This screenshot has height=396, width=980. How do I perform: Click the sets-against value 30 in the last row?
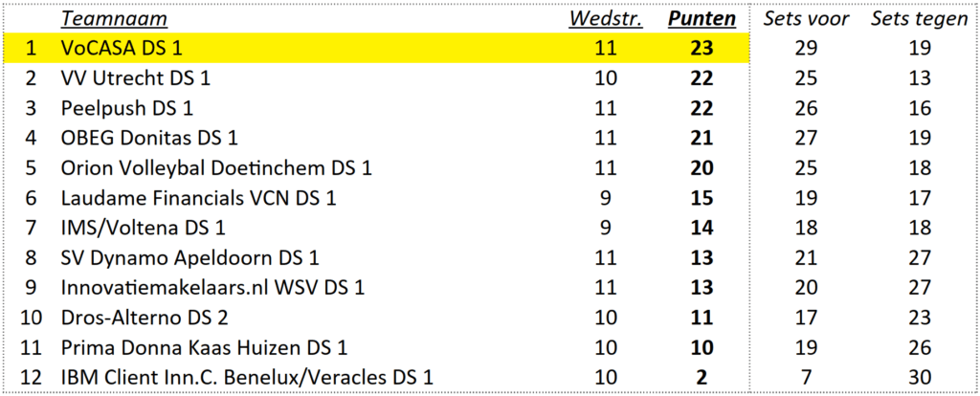[x=919, y=377]
